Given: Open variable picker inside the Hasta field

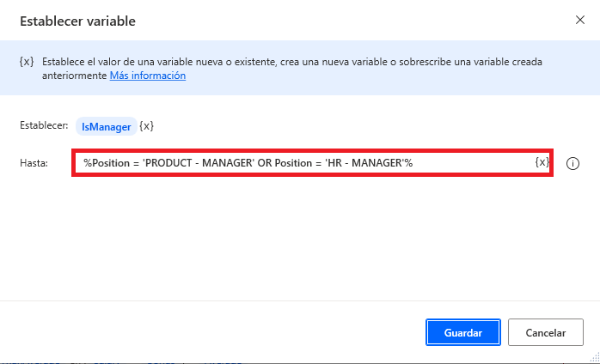Looking at the screenshot, I should [542, 162].
